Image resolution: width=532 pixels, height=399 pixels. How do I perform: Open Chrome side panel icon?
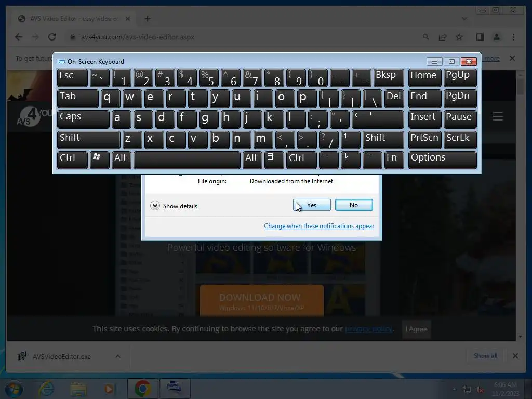480,37
